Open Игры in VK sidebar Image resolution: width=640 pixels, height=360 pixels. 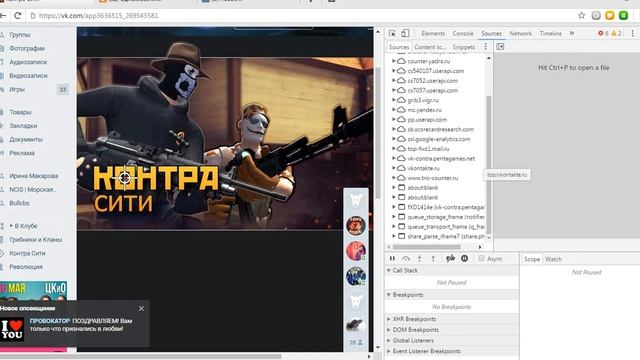coord(17,89)
